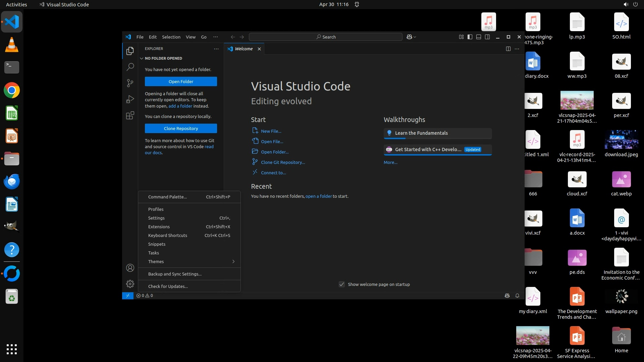Screen dimensions: 644x362
Task: Click the Clone Repository button
Action: click(181, 128)
